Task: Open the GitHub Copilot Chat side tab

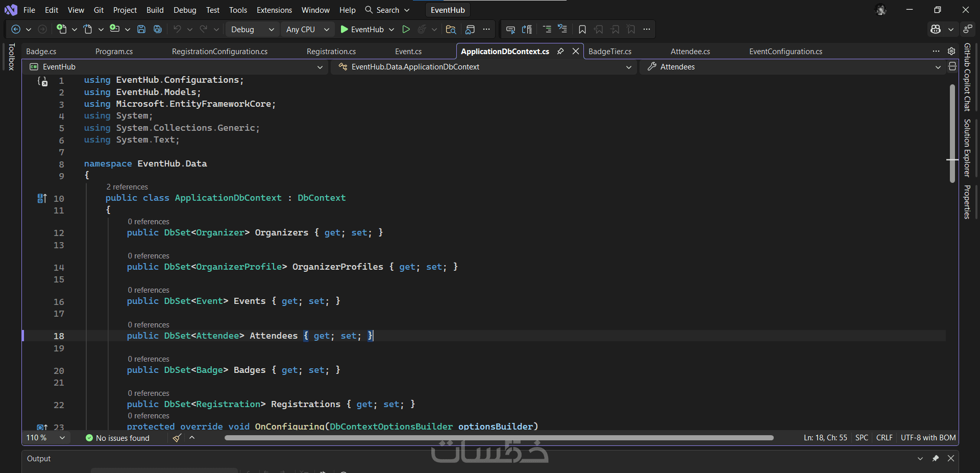Action: (967, 77)
